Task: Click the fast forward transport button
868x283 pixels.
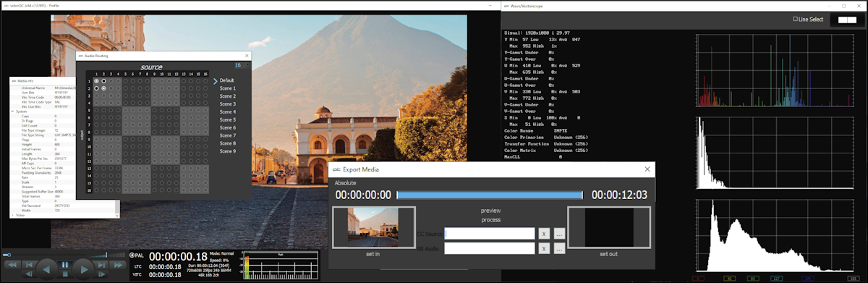Action: (x=118, y=265)
